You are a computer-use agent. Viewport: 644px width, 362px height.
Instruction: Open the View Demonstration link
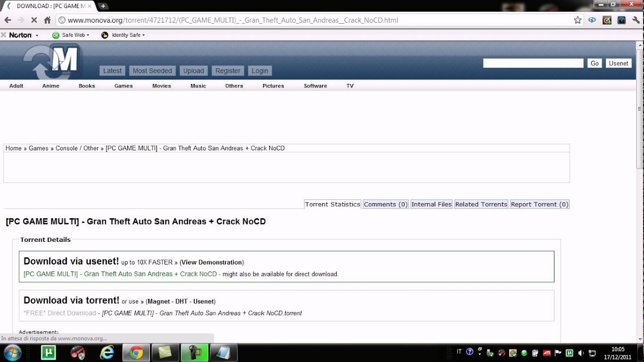point(211,262)
